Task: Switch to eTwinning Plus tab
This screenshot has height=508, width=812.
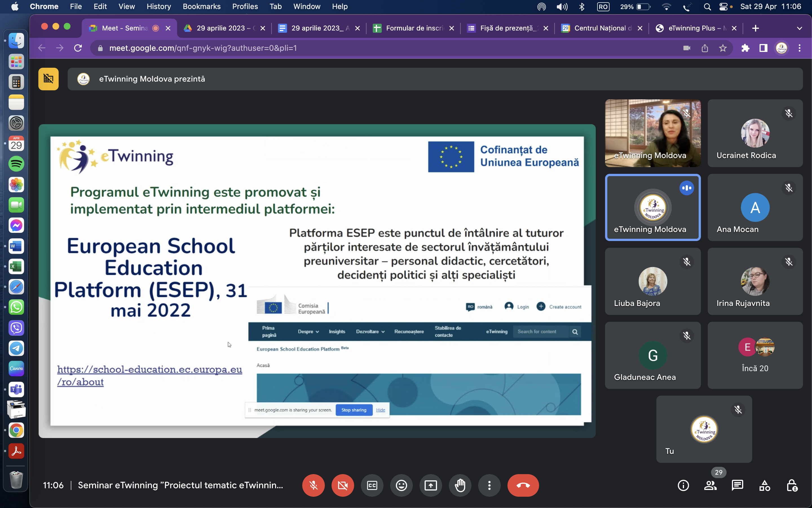Action: click(x=696, y=28)
